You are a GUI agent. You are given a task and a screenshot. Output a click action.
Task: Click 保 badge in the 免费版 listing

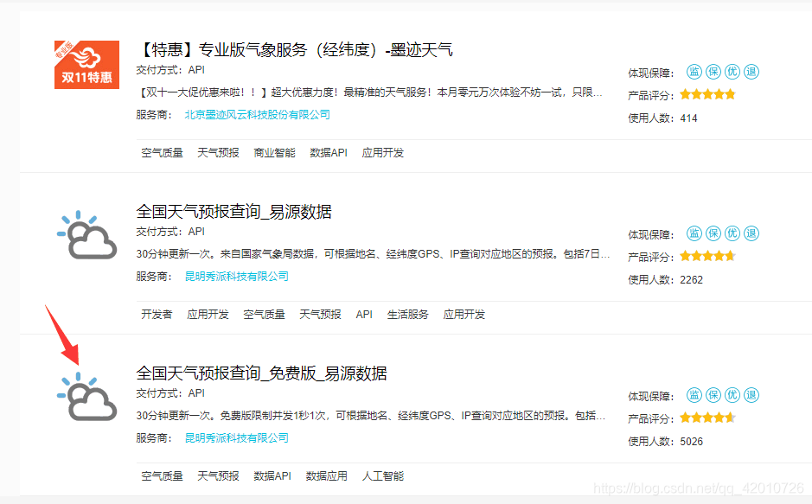pos(713,395)
